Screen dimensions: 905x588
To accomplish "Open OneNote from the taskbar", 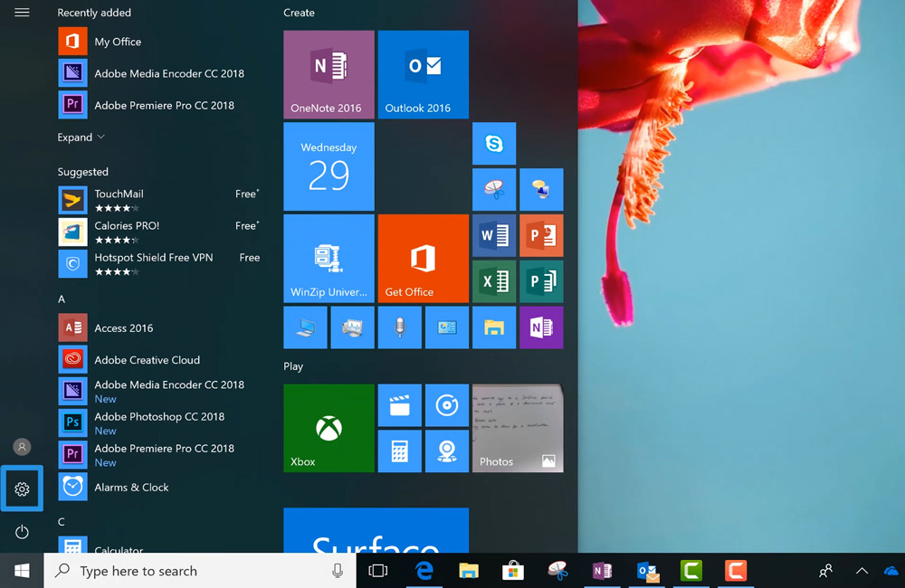I will (602, 571).
